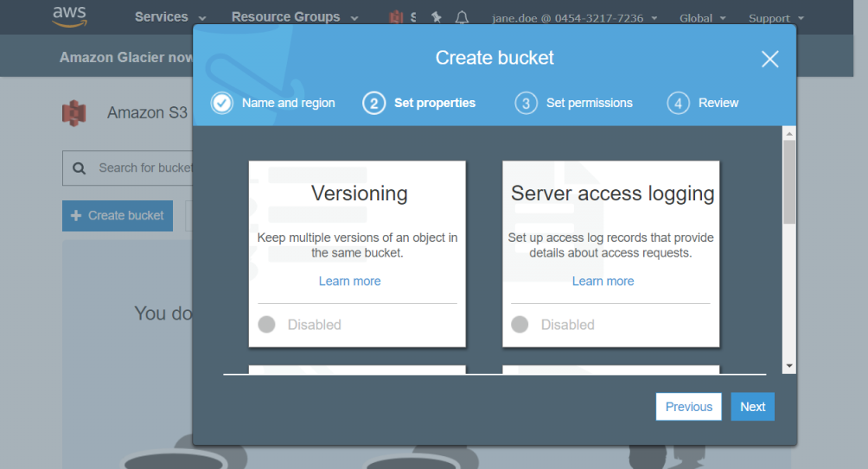Click the dialog scrollbar thumb
The width and height of the screenshot is (868, 469).
click(x=789, y=182)
